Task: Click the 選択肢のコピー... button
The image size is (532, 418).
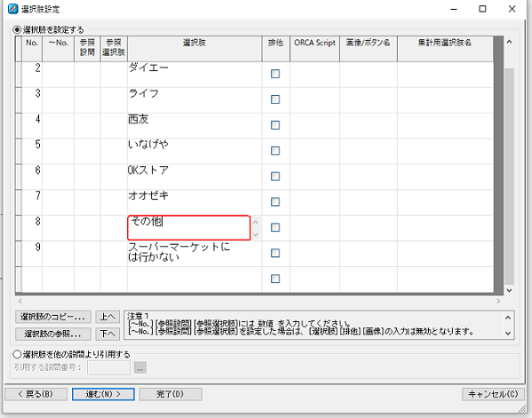Action: 53,317
